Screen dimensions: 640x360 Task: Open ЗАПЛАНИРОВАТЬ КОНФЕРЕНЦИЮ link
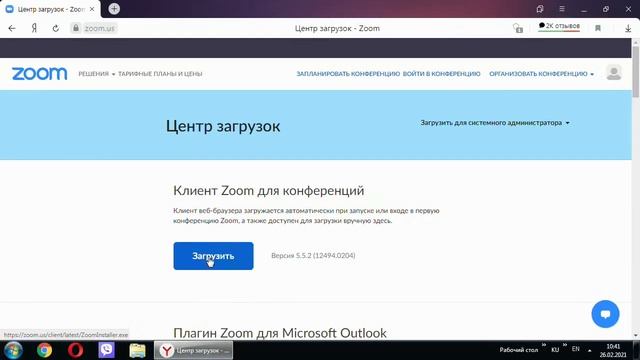pyautogui.click(x=348, y=74)
